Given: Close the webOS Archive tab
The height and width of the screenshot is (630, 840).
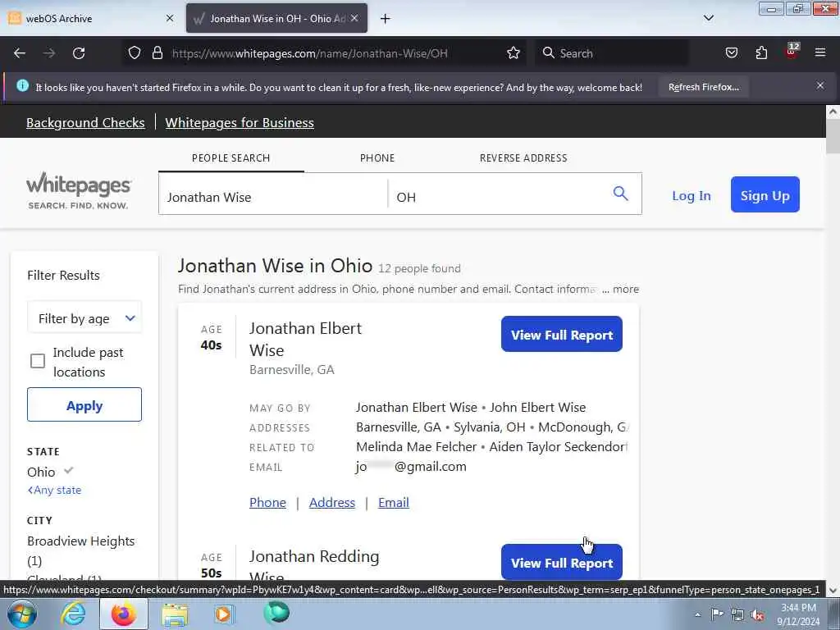Looking at the screenshot, I should [170, 18].
